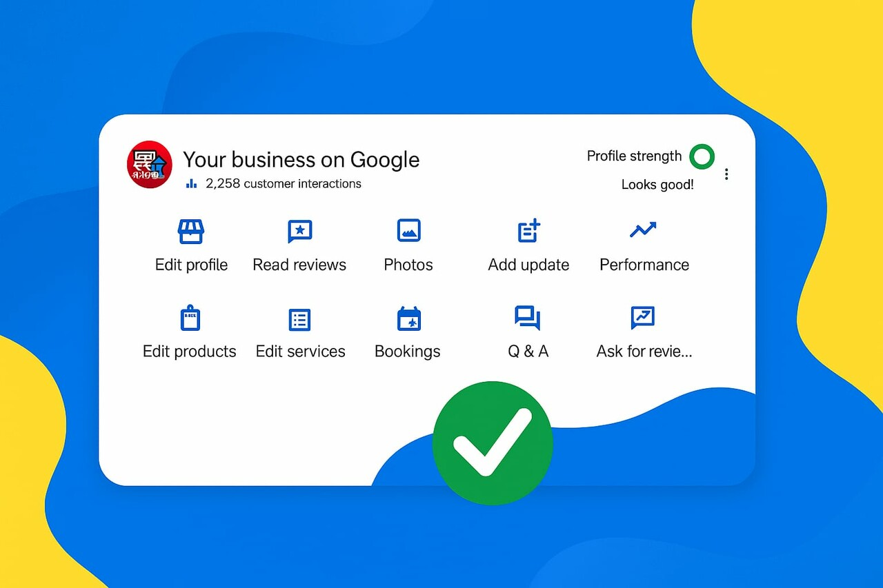This screenshot has height=588, width=883.
Task: Click the Edit profile storefront icon
Action: click(x=191, y=231)
